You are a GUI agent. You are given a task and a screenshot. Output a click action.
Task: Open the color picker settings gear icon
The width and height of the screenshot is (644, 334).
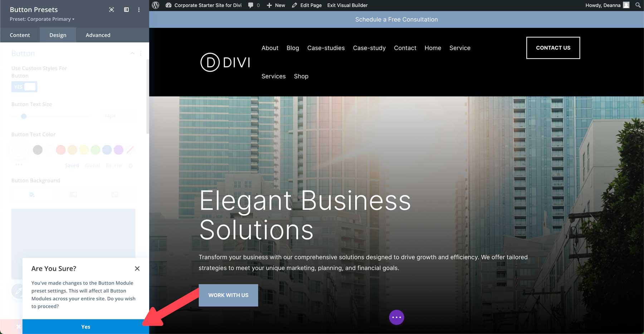tap(131, 165)
